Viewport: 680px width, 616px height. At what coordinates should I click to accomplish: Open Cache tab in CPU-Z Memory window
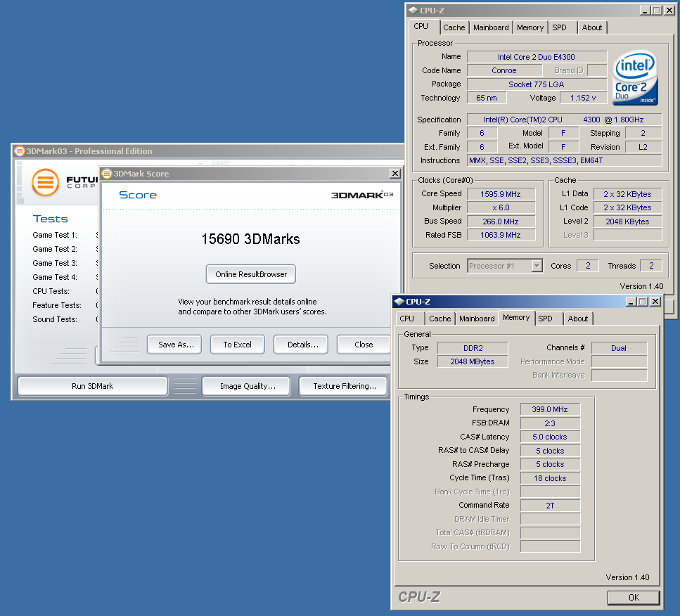click(x=440, y=319)
